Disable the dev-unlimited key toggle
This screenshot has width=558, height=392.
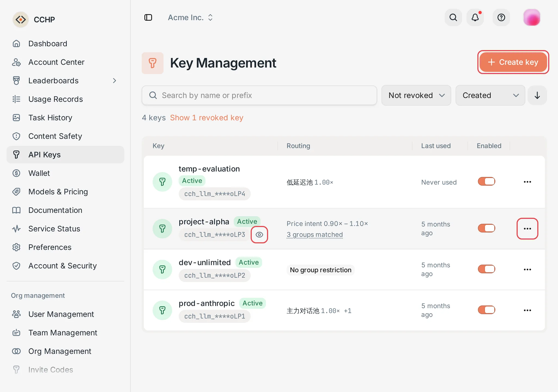point(487,269)
